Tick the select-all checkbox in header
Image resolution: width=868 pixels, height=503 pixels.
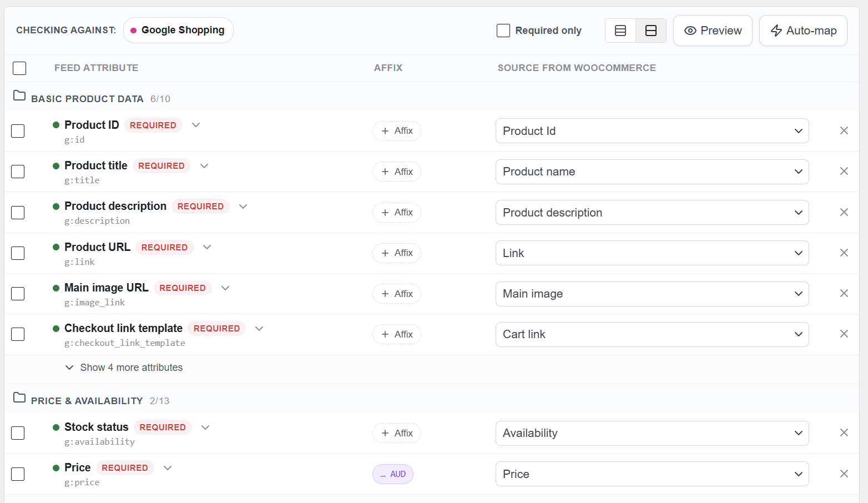tap(19, 68)
